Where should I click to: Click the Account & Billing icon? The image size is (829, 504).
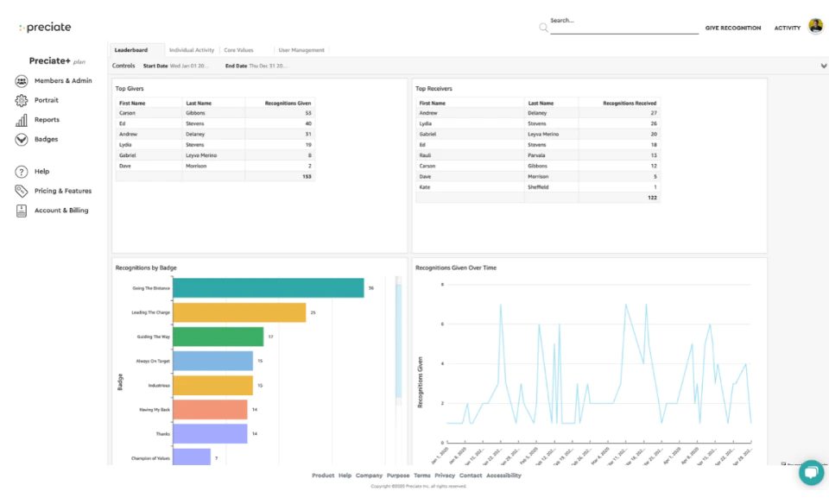click(x=21, y=211)
